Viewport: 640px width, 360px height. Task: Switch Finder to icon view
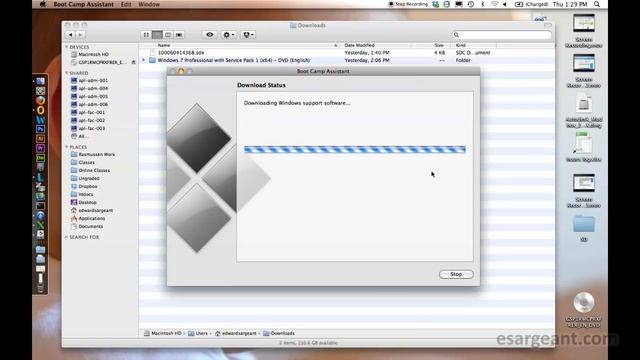[x=146, y=35]
